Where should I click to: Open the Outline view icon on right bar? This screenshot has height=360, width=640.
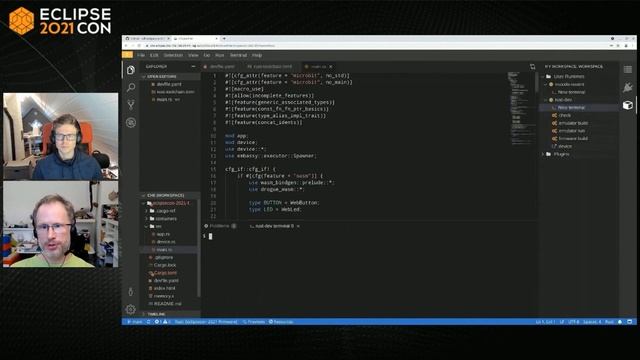[x=628, y=70]
